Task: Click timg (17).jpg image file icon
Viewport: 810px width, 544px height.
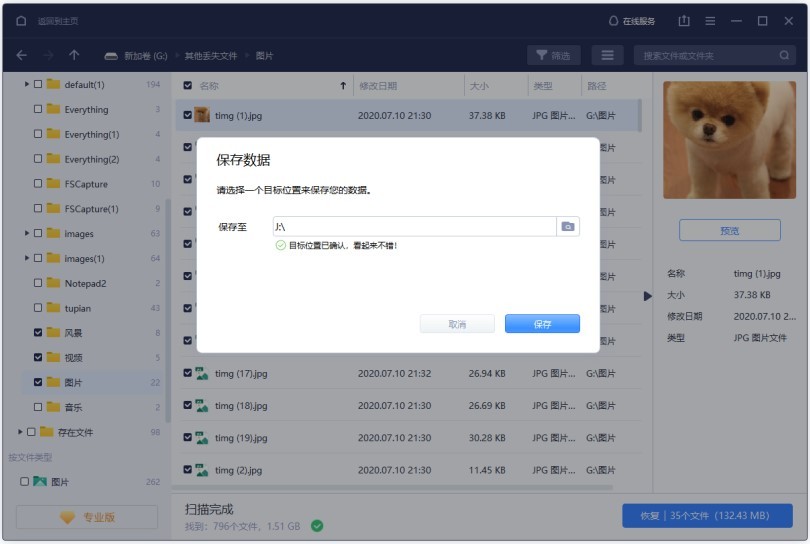Action: 201,373
